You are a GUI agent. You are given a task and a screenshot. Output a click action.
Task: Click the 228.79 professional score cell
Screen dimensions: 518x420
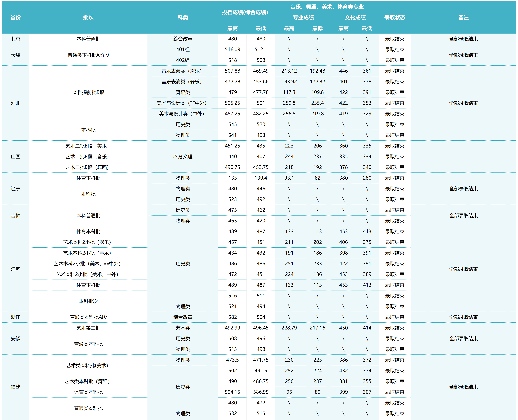point(289,328)
